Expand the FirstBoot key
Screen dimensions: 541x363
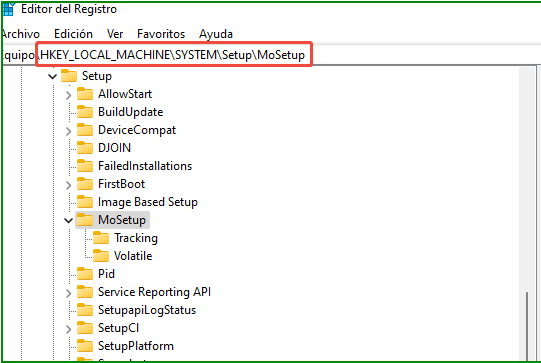click(x=68, y=185)
